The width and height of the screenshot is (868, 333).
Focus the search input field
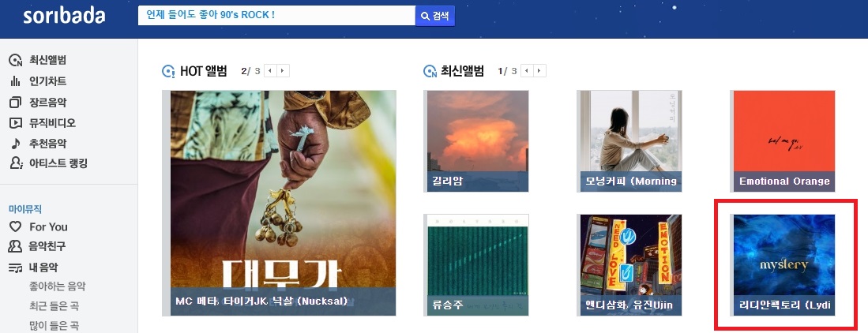pyautogui.click(x=276, y=16)
